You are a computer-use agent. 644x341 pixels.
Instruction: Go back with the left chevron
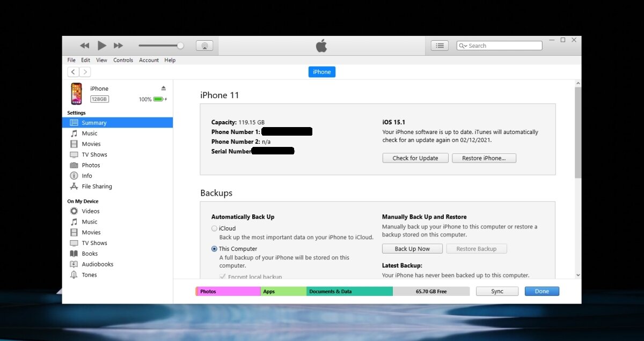coord(73,72)
